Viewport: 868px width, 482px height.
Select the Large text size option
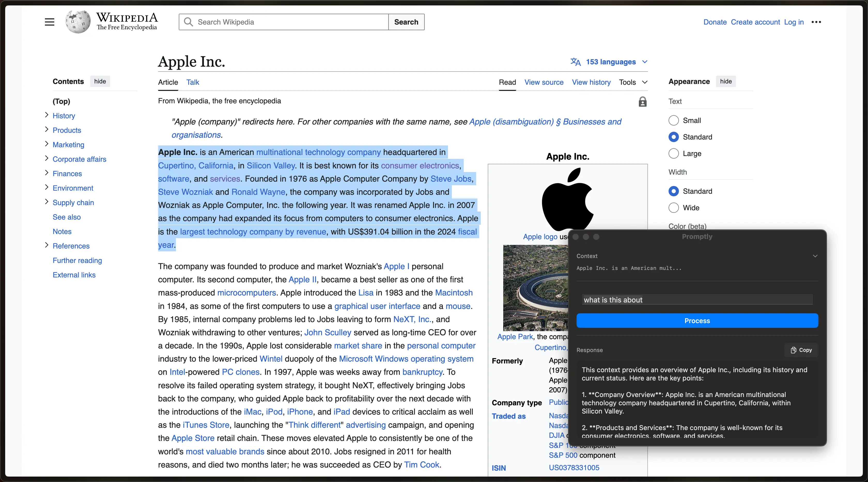point(673,153)
